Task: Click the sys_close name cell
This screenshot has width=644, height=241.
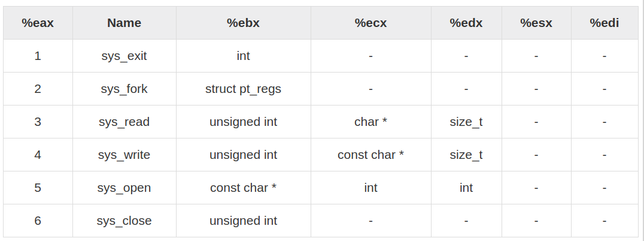Action: point(124,221)
